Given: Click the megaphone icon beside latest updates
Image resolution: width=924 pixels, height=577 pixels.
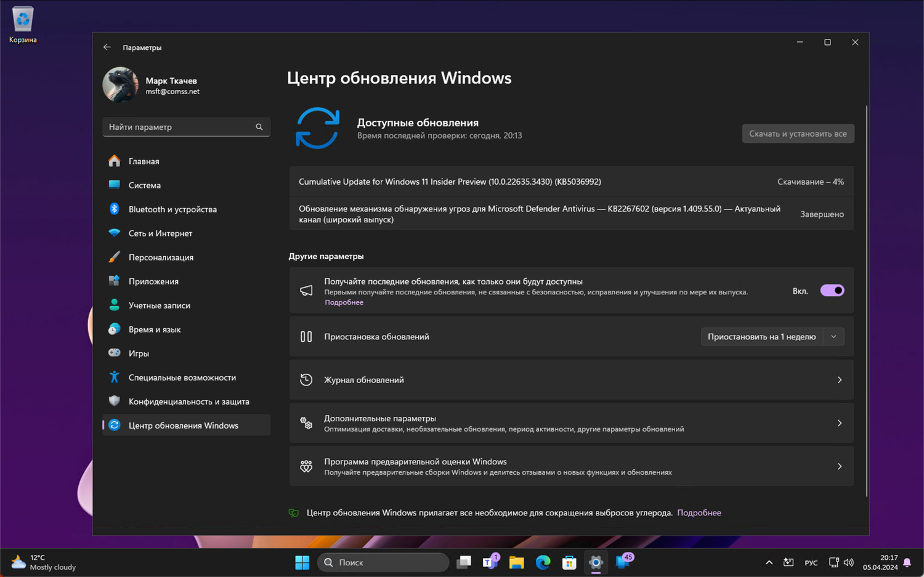Looking at the screenshot, I should [306, 291].
